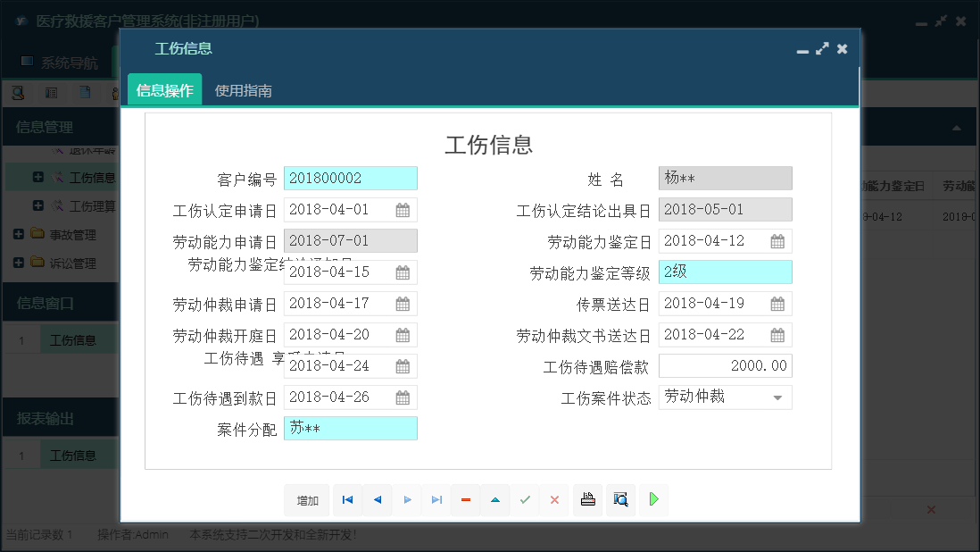This screenshot has height=552, width=980.
Task: Open the print preview icon next to print
Action: [x=619, y=500]
